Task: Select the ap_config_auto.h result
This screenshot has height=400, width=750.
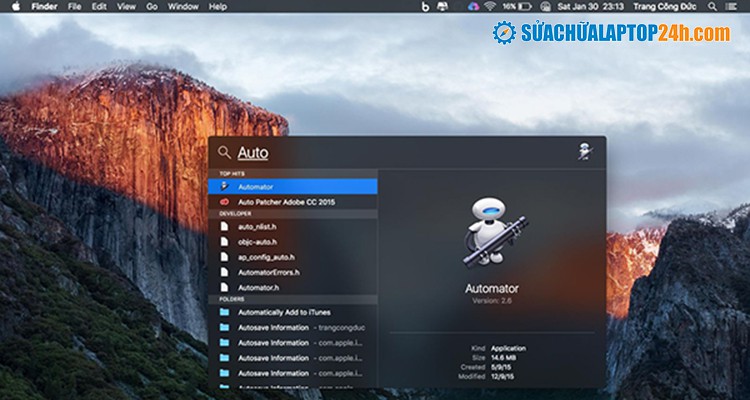Action: (293, 257)
